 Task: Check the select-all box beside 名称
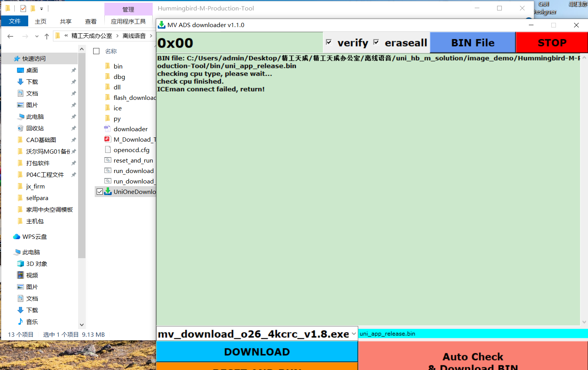(97, 51)
